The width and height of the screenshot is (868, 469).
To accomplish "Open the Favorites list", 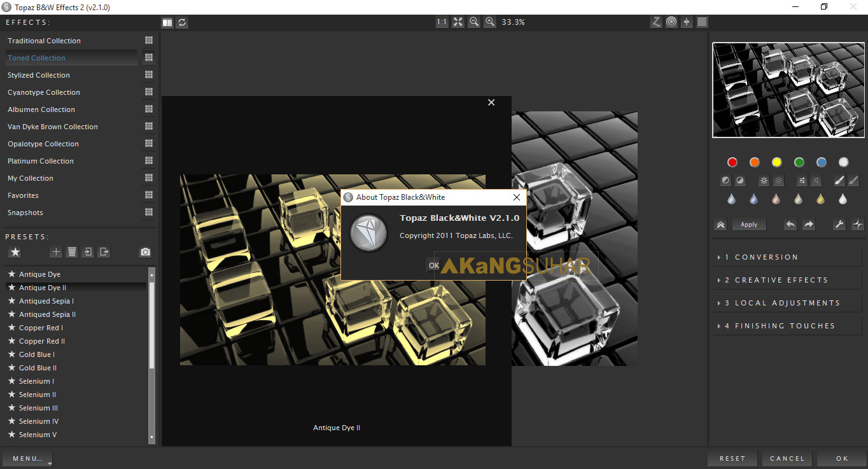I will click(23, 195).
